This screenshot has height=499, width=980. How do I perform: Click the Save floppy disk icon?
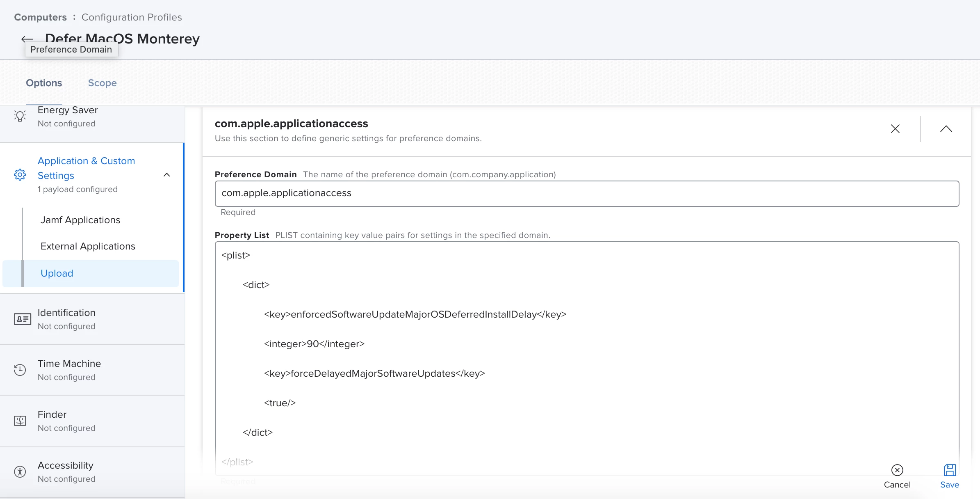pyautogui.click(x=950, y=470)
